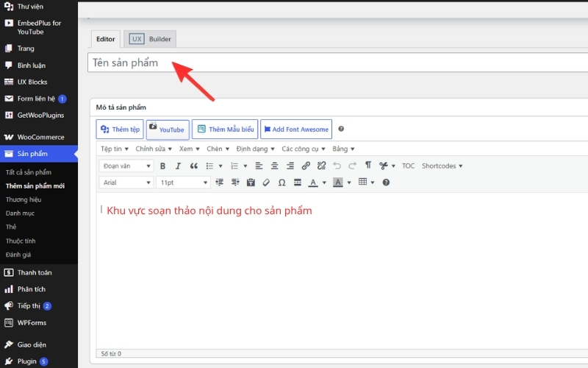This screenshot has width=588, height=368.
Task: Click the help icon beside Add Font Awesome
Action: coord(341,129)
